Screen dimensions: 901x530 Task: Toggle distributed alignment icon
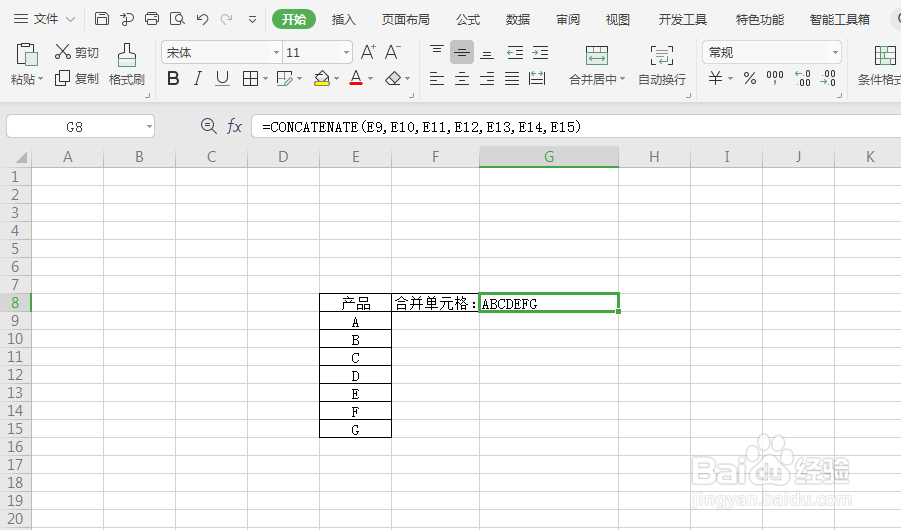[537, 78]
